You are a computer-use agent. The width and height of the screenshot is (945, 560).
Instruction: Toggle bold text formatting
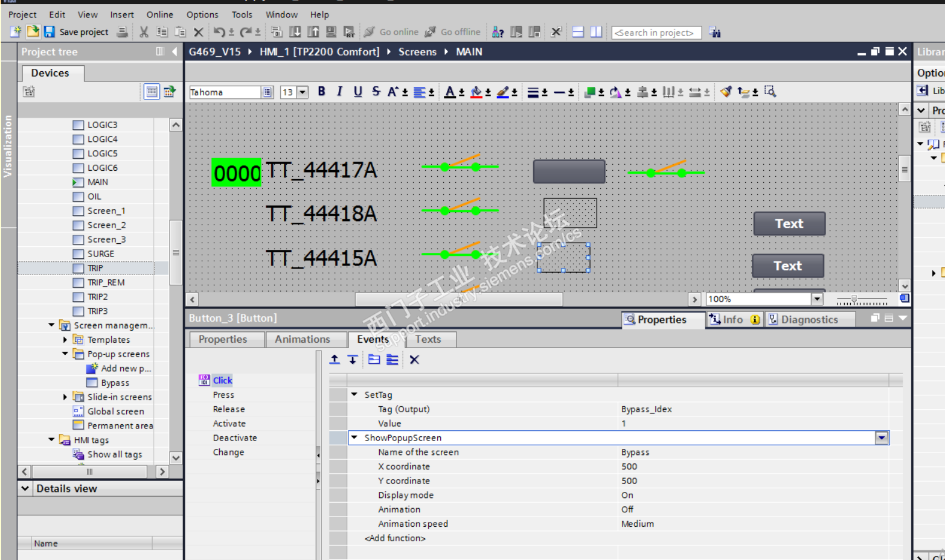(x=321, y=92)
